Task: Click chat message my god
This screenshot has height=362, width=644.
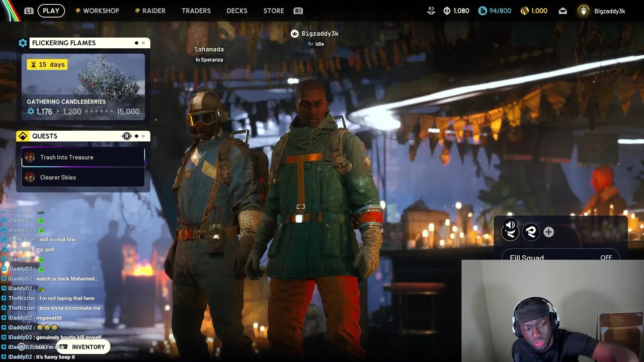Action: (x=45, y=249)
